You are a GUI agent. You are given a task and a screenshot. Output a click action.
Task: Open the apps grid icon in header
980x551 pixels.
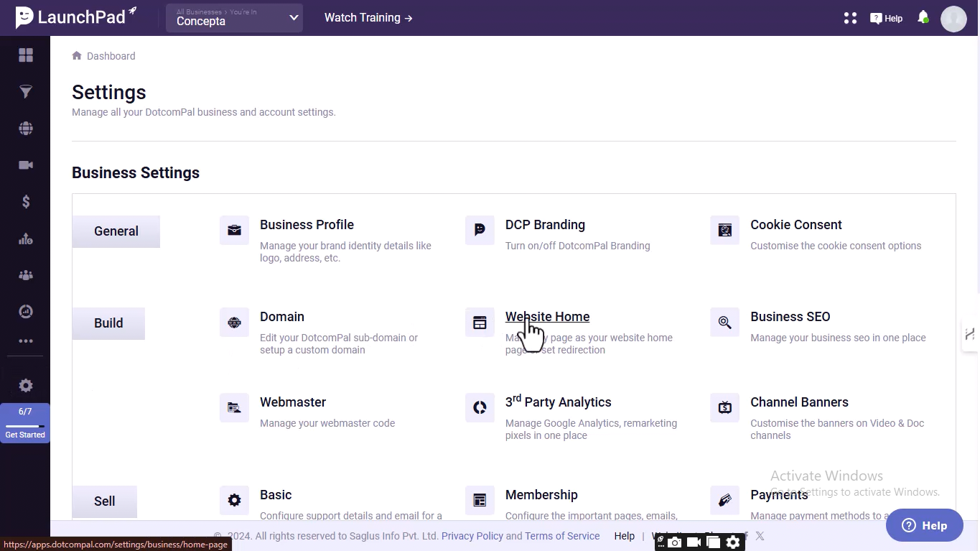point(850,18)
